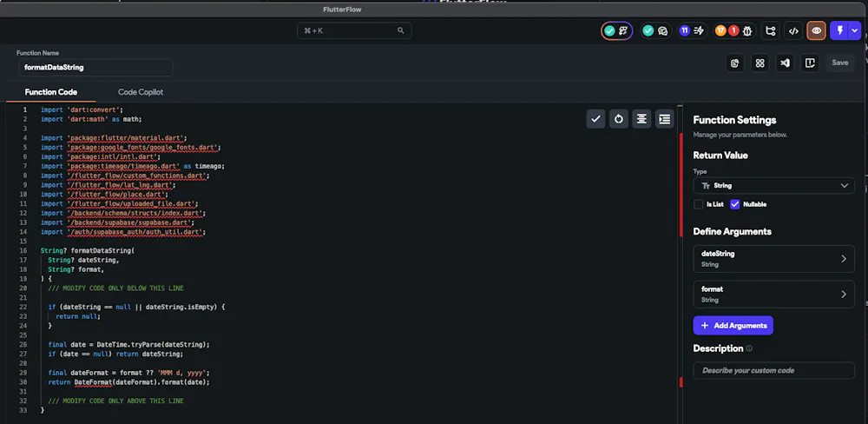Open the branching / version control icon

pyautogui.click(x=770, y=31)
